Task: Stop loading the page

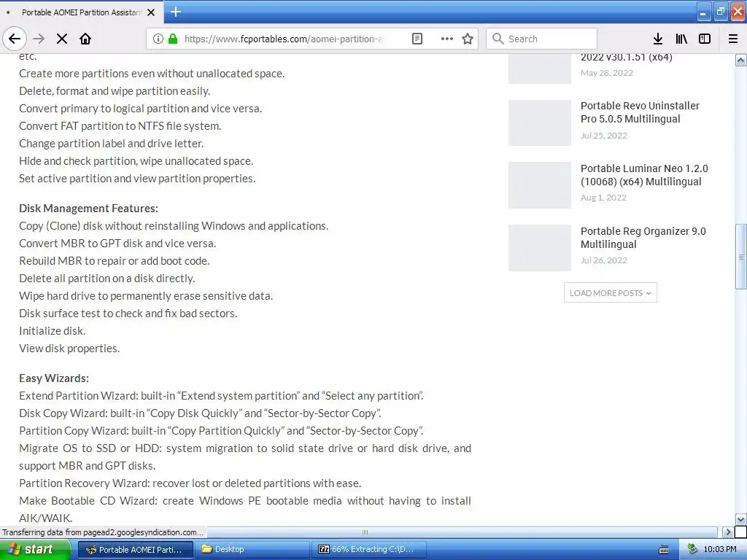Action: 62,39
